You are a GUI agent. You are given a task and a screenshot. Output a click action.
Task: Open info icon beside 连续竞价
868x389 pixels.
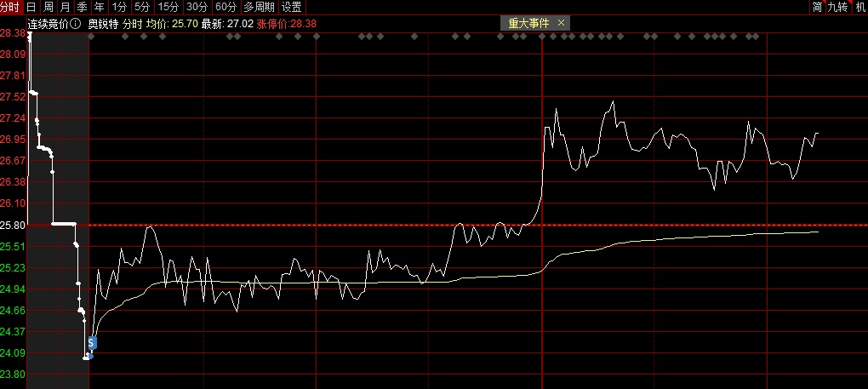click(x=77, y=24)
